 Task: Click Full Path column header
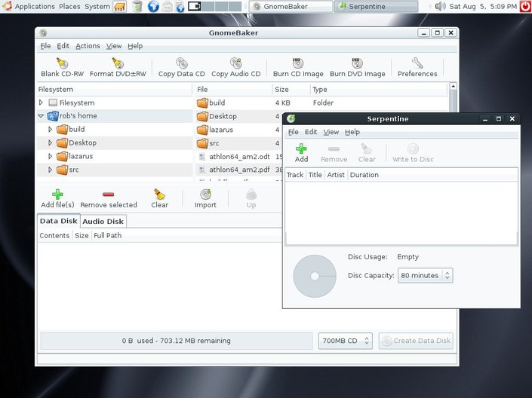coord(108,236)
